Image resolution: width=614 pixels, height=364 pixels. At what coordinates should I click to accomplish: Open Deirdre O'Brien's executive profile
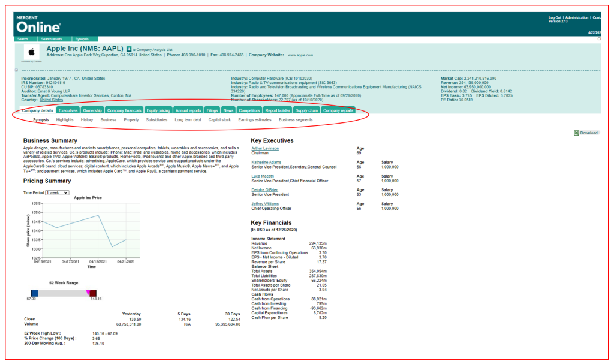click(x=264, y=190)
